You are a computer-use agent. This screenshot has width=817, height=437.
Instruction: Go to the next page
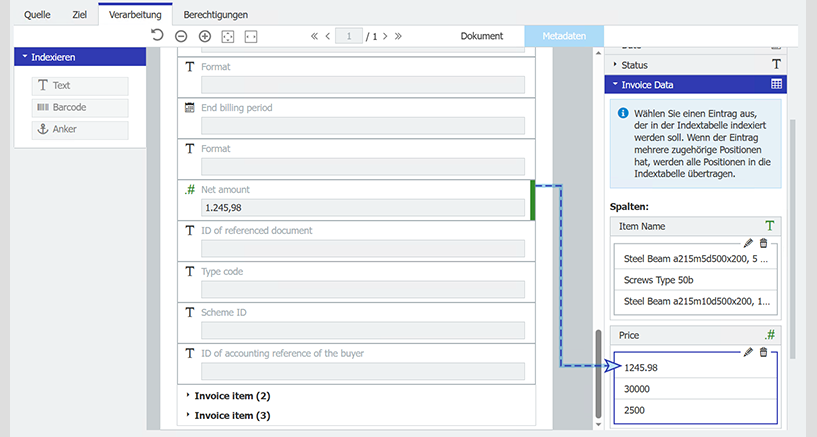pos(384,36)
